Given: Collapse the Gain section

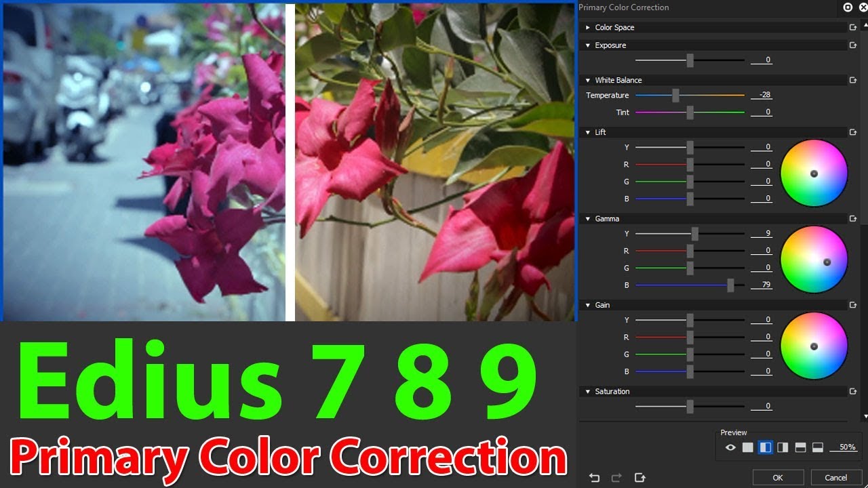Looking at the screenshot, I should tap(588, 305).
